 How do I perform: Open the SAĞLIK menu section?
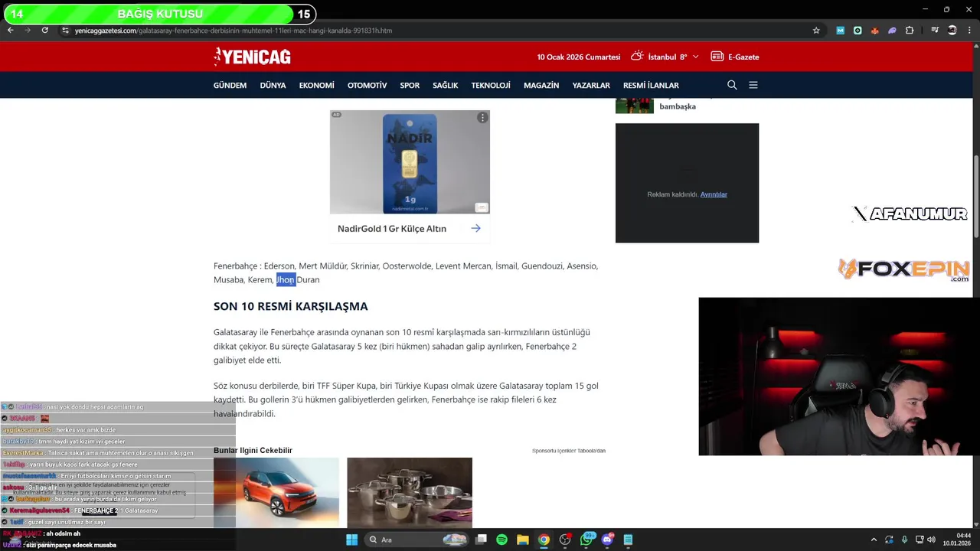pyautogui.click(x=445, y=85)
